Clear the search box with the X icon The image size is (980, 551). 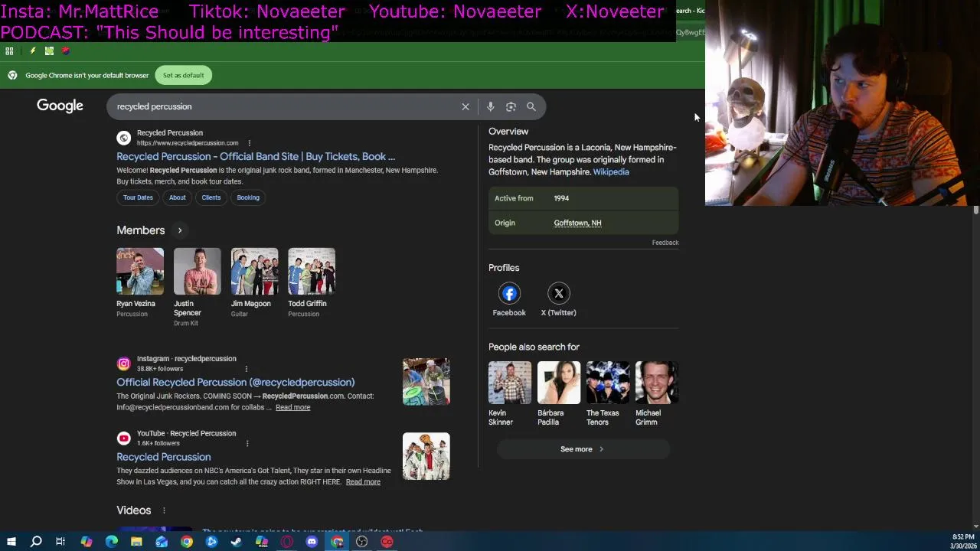click(465, 106)
